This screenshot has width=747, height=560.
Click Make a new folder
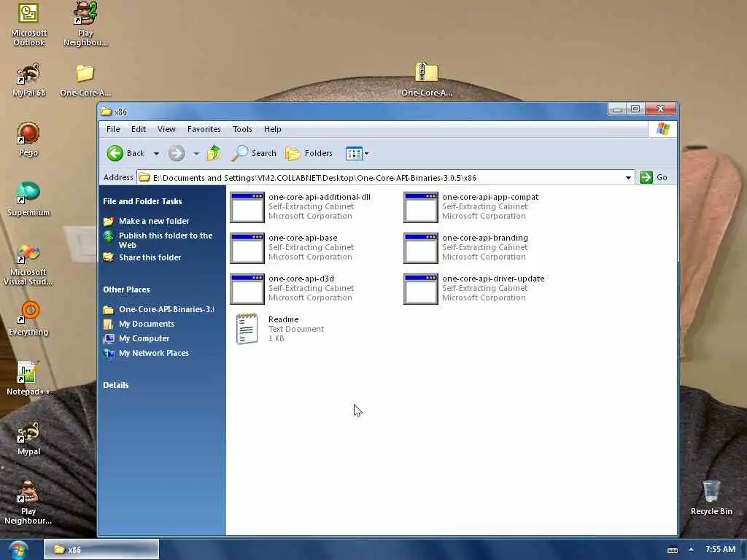[153, 221]
